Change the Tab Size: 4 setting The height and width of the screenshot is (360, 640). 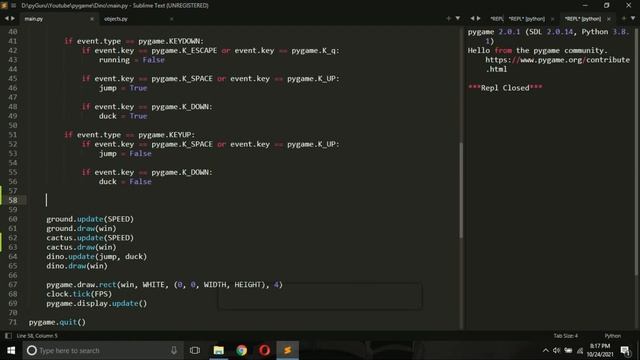566,336
